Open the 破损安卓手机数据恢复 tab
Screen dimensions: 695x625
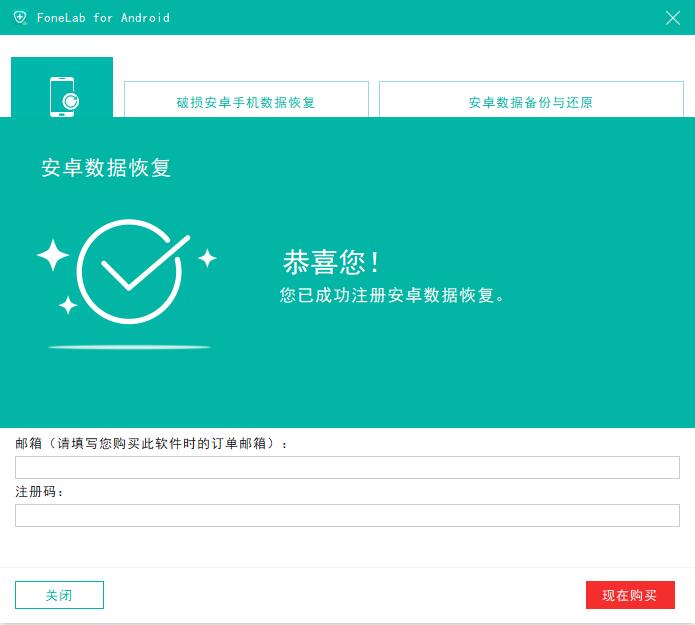click(246, 100)
